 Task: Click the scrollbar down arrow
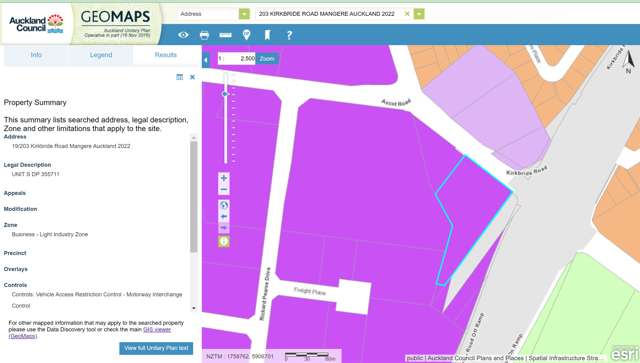[194, 308]
